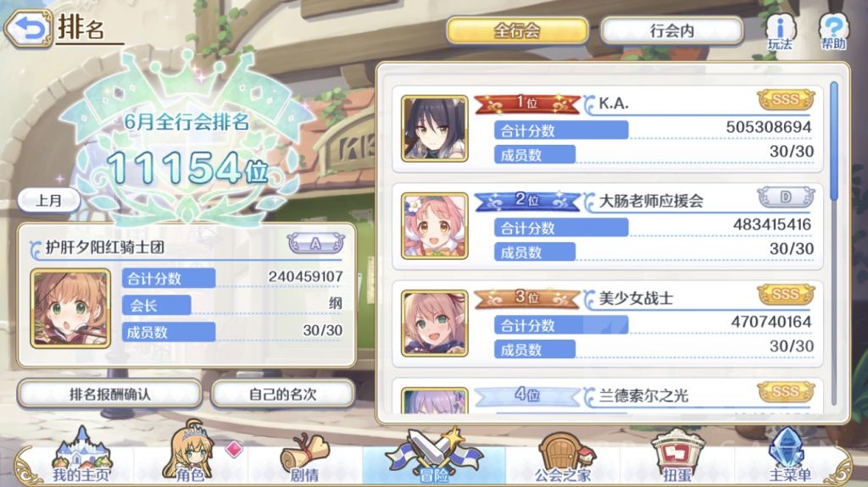Open the 帮助 help icon

coord(833,31)
